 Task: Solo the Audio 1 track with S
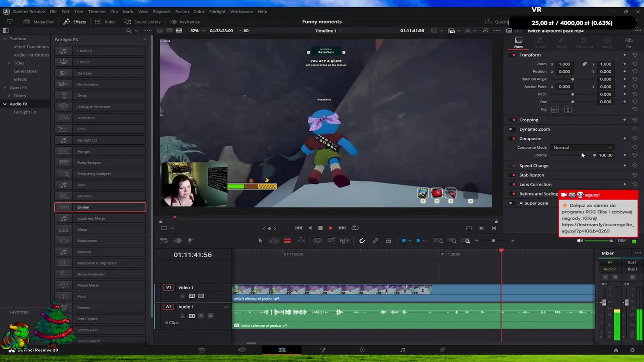point(201,316)
